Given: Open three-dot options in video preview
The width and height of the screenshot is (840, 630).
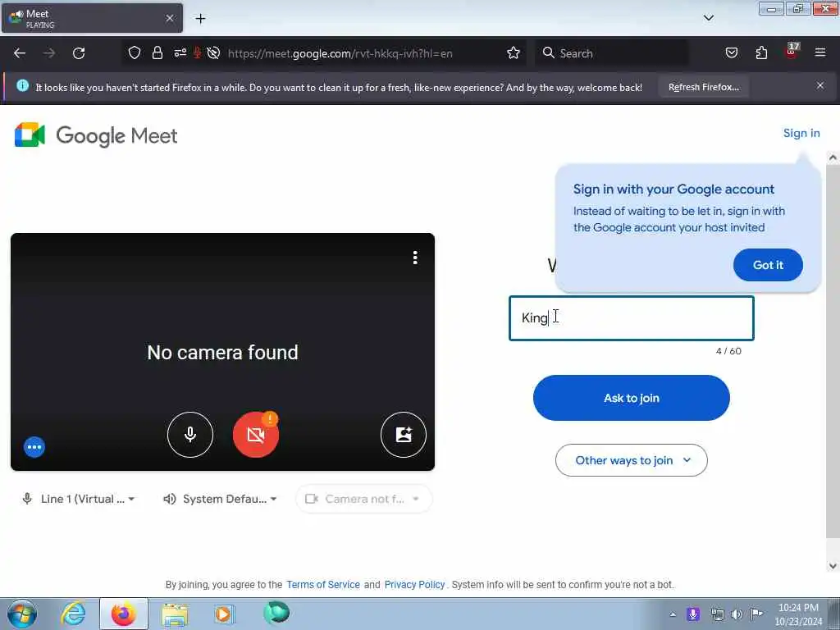Looking at the screenshot, I should pos(415,258).
